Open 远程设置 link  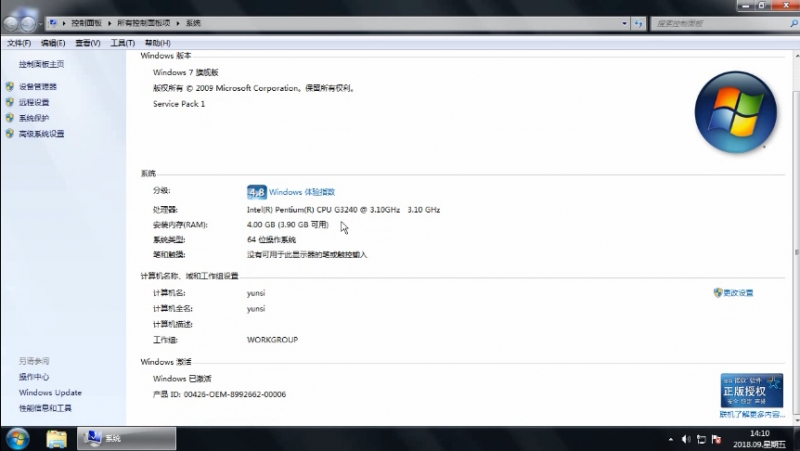point(34,103)
